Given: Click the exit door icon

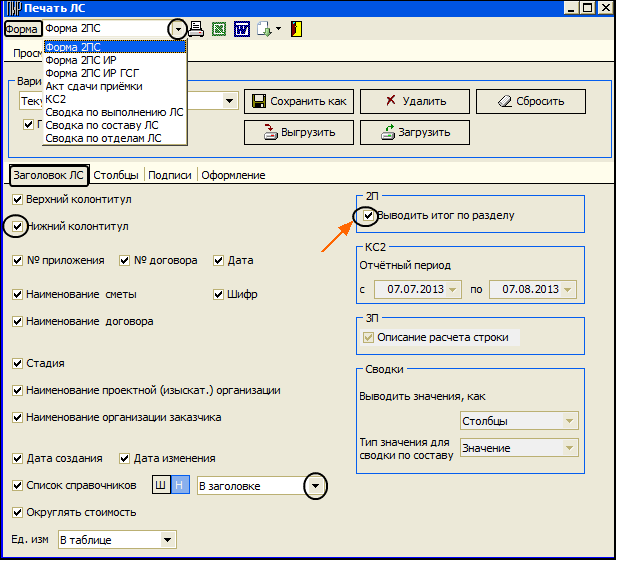Looking at the screenshot, I should pos(296,29).
